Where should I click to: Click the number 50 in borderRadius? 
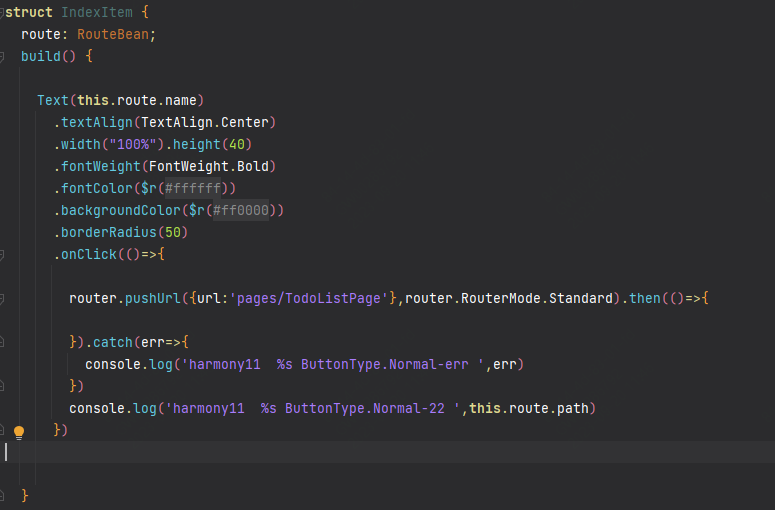(173, 232)
